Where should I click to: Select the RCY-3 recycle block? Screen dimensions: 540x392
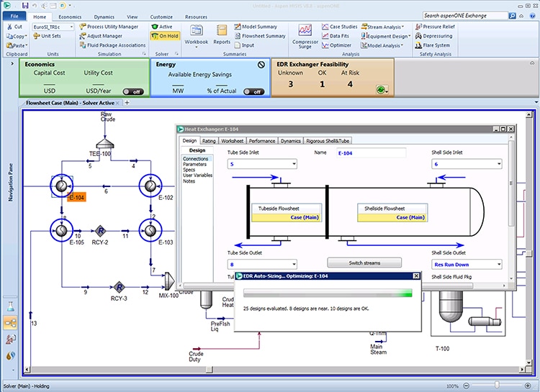119,287
